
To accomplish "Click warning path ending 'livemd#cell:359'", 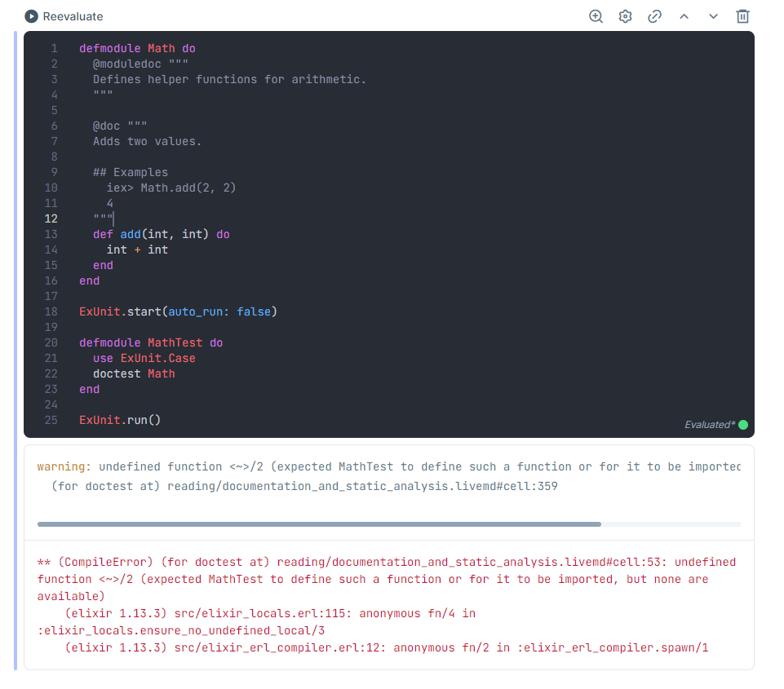I will click(362, 486).
